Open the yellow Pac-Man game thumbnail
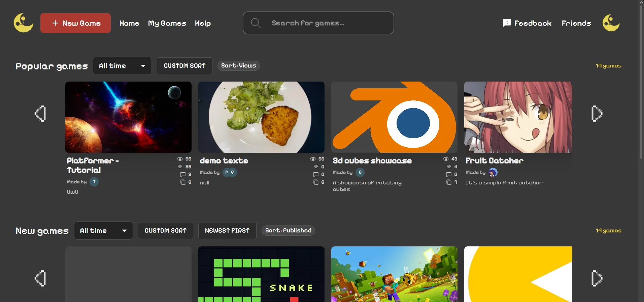The image size is (644, 302). (x=518, y=274)
